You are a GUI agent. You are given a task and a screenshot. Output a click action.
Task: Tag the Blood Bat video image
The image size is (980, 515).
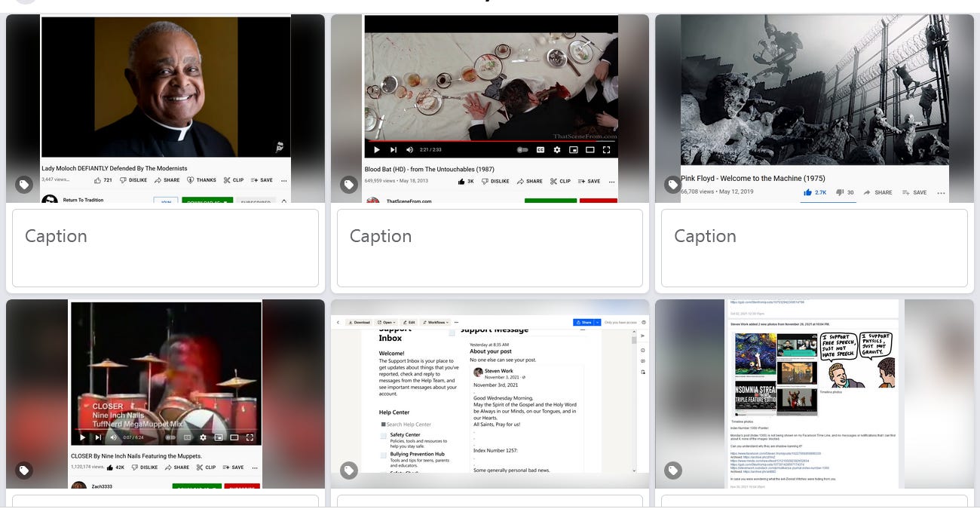(348, 185)
